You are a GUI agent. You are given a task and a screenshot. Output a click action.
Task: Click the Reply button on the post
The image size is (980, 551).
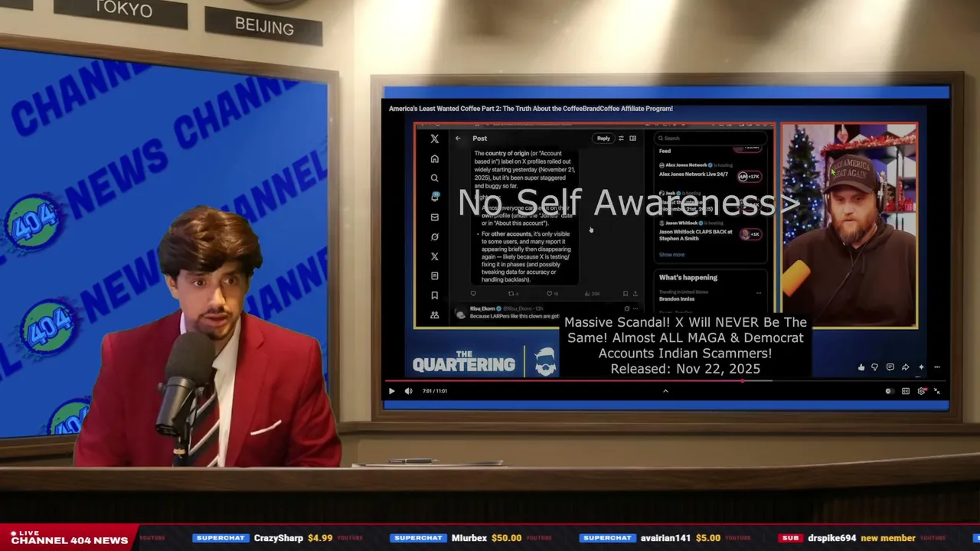pyautogui.click(x=603, y=139)
